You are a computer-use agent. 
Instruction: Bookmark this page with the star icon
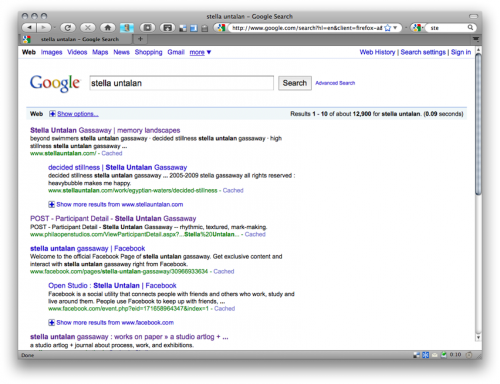point(387,28)
